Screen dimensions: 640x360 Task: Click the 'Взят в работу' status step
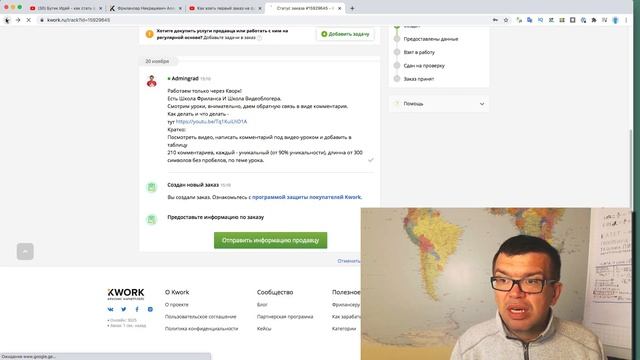[419, 52]
